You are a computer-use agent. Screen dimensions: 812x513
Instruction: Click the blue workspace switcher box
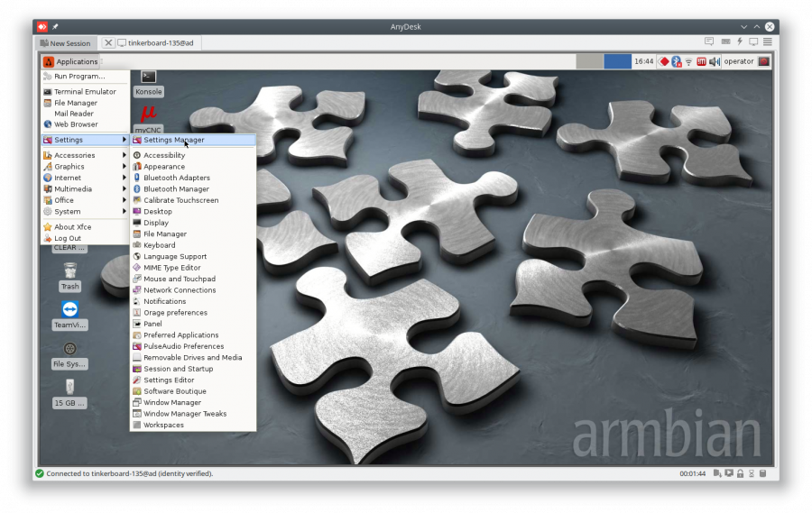pos(617,61)
